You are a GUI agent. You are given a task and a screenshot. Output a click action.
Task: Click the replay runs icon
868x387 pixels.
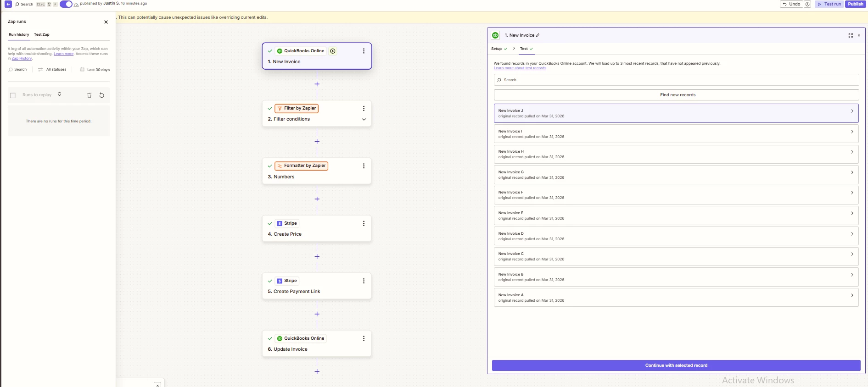click(102, 95)
